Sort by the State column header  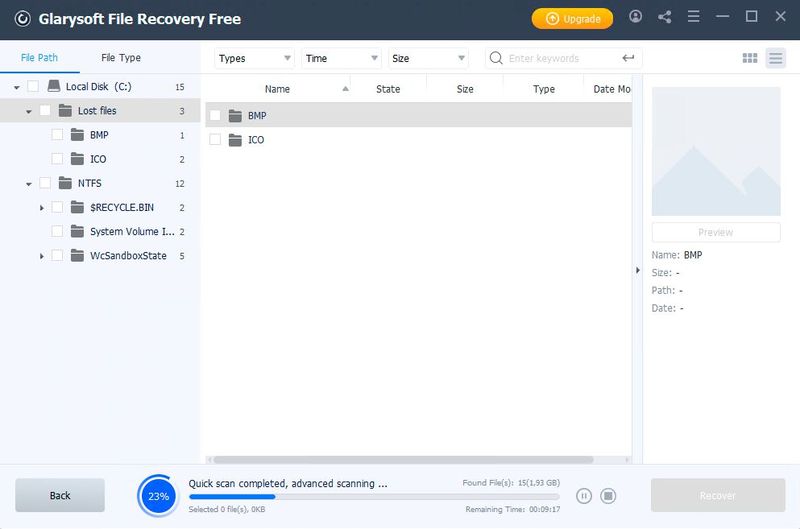(388, 89)
